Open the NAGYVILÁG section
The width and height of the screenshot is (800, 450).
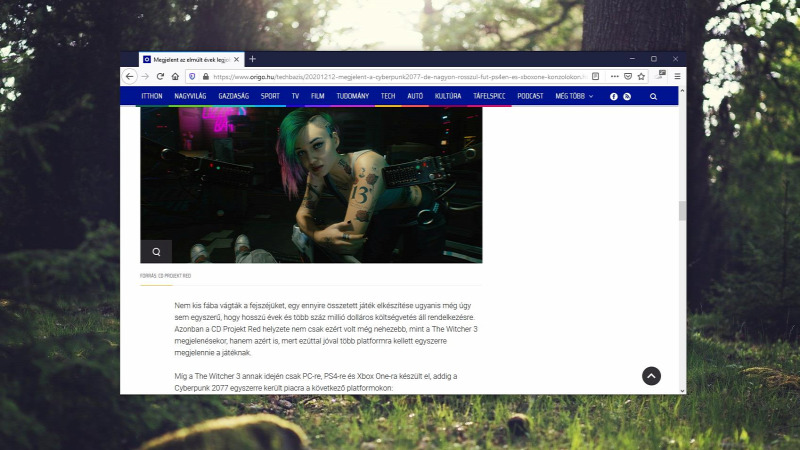190,96
